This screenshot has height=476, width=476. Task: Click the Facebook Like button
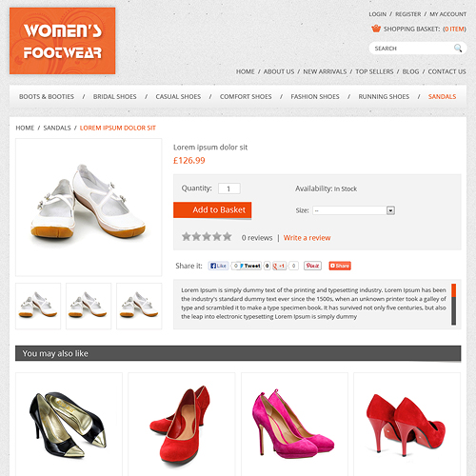[218, 266]
